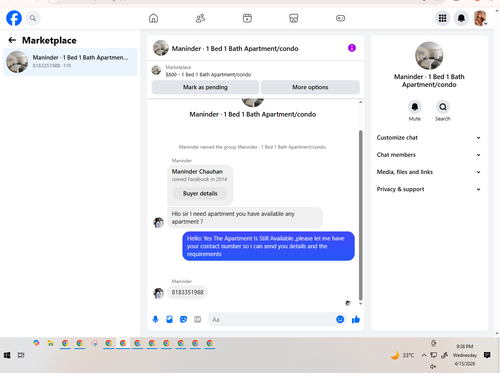Screen dimensions: 500x373
Task: Open Task View on the taskbar
Action: point(21,355)
